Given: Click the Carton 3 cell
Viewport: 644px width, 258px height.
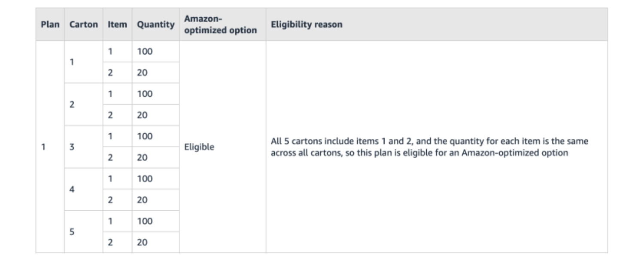Looking at the screenshot, I should 72,147.
